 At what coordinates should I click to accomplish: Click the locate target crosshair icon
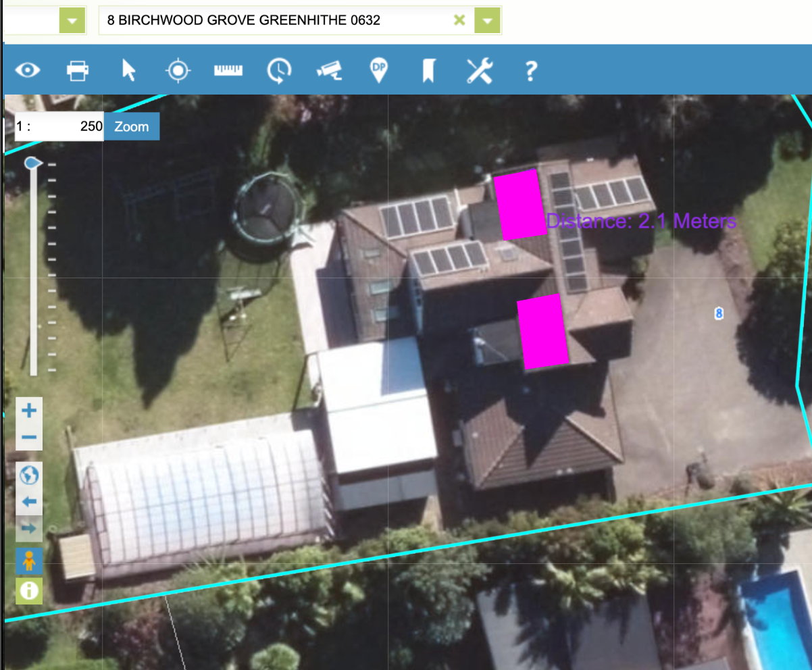(178, 70)
